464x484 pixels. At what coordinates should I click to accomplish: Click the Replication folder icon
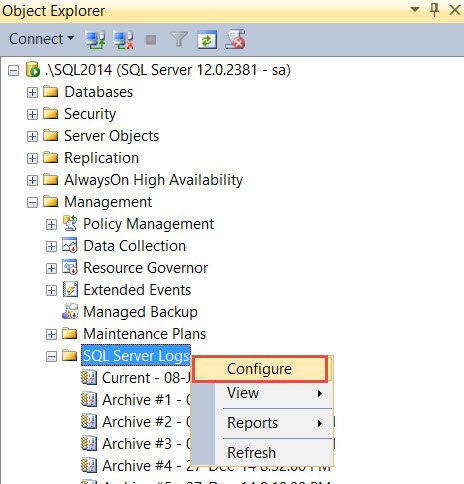[51, 157]
